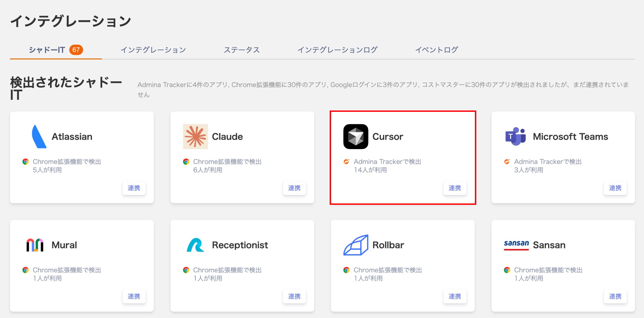The height and width of the screenshot is (318, 644).
Task: Click Chrome icon in the Claude card
Action: pyautogui.click(x=186, y=162)
